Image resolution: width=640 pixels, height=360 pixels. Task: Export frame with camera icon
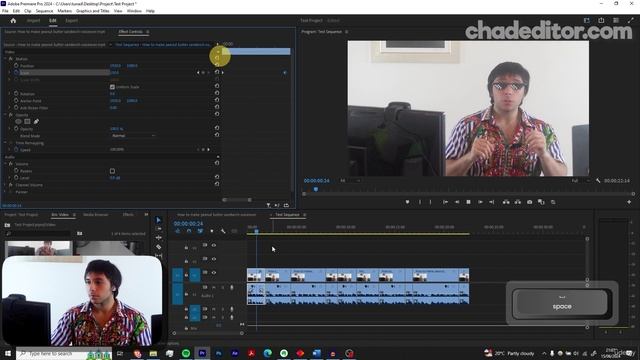click(529, 202)
